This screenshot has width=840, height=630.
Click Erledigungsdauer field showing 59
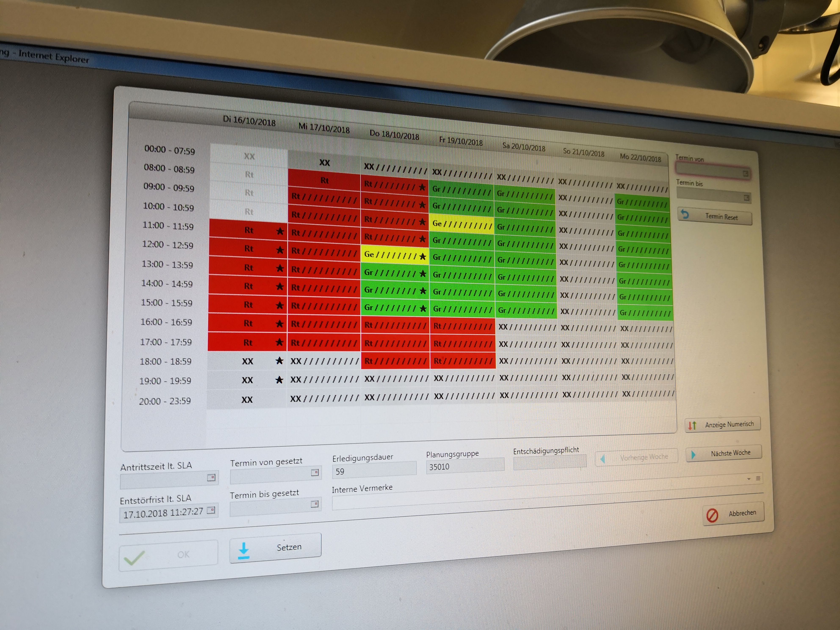pyautogui.click(x=374, y=470)
